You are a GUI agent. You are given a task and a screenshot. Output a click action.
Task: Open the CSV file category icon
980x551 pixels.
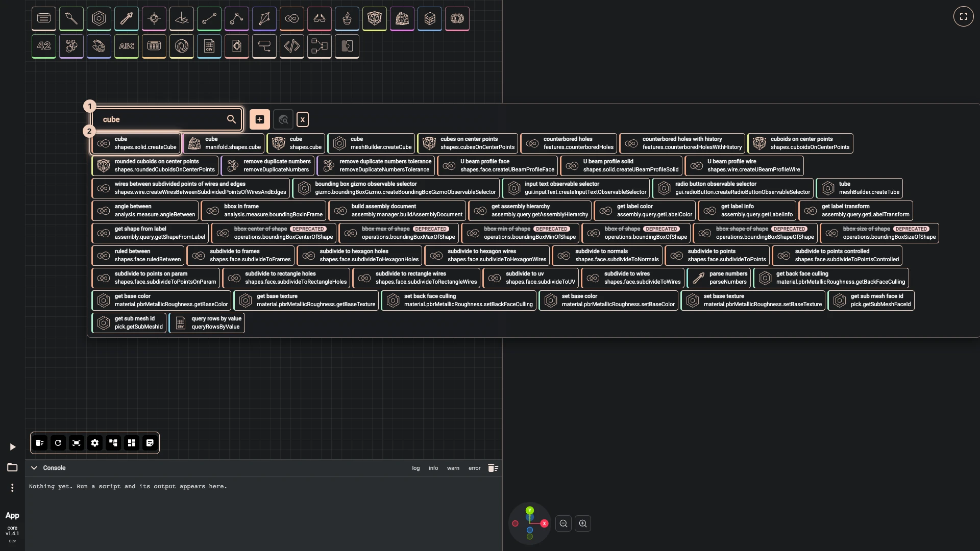pos(209,46)
